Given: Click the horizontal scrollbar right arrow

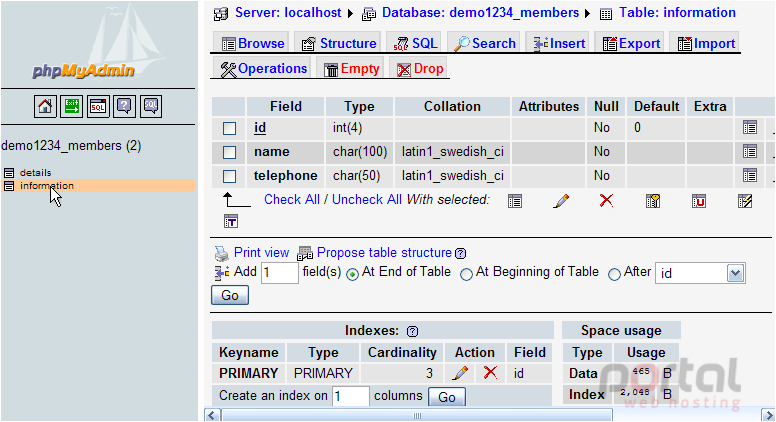Looking at the screenshot, I should pos(769,416).
